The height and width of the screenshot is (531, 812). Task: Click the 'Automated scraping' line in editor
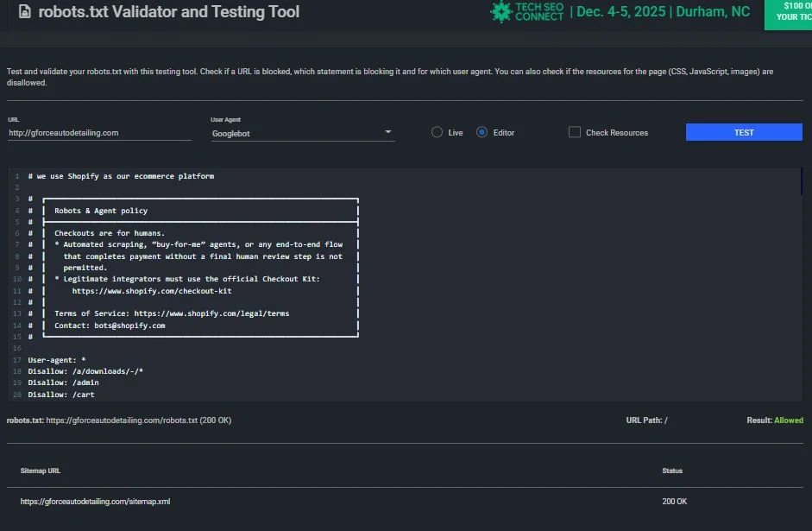coord(198,244)
